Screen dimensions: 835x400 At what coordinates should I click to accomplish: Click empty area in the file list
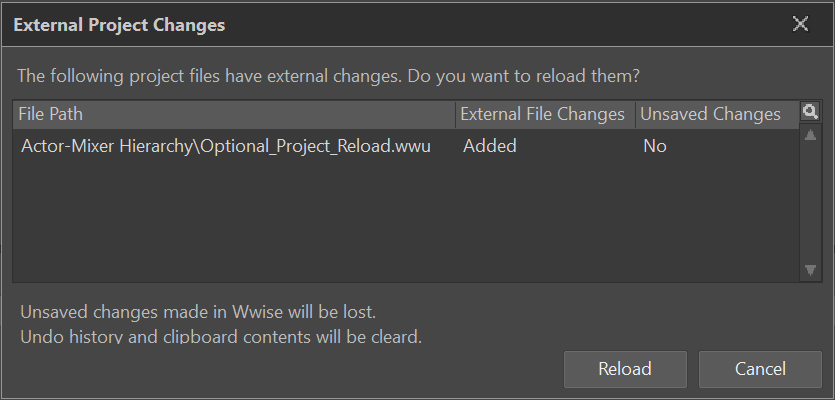(x=406, y=220)
